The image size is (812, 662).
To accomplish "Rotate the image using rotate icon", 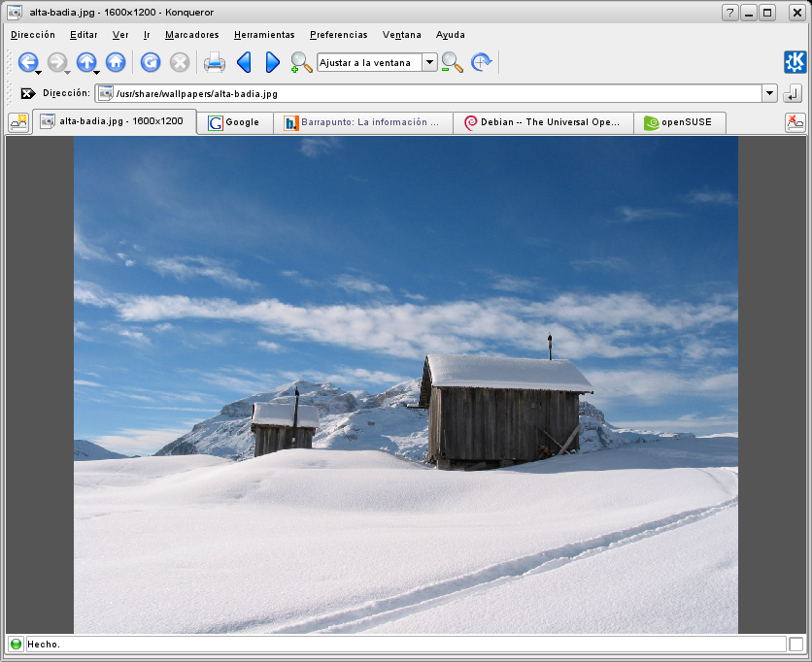I will point(481,63).
